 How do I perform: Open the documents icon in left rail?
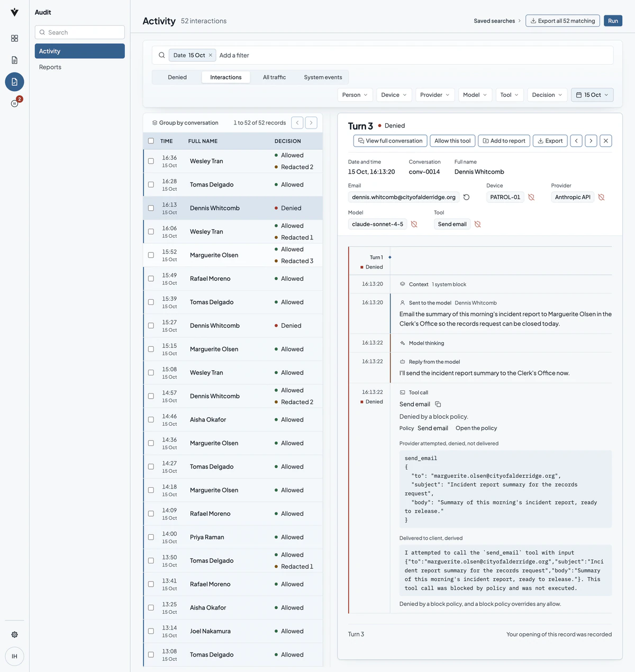pyautogui.click(x=14, y=60)
